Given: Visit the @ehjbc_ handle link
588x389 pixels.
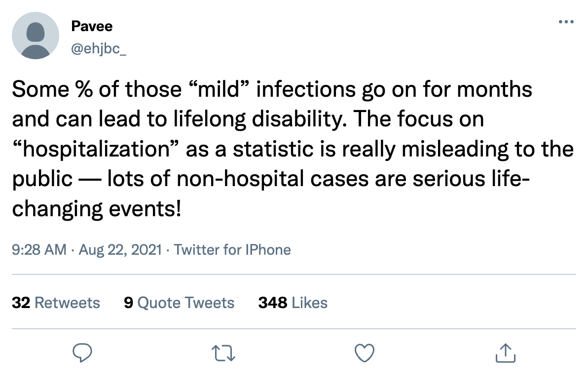Looking at the screenshot, I should 99,50.
